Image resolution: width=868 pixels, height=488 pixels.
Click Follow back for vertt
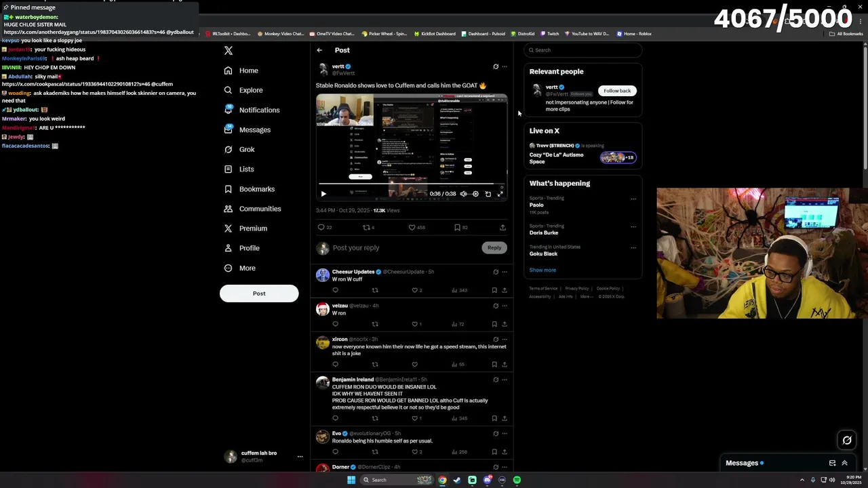[617, 91]
